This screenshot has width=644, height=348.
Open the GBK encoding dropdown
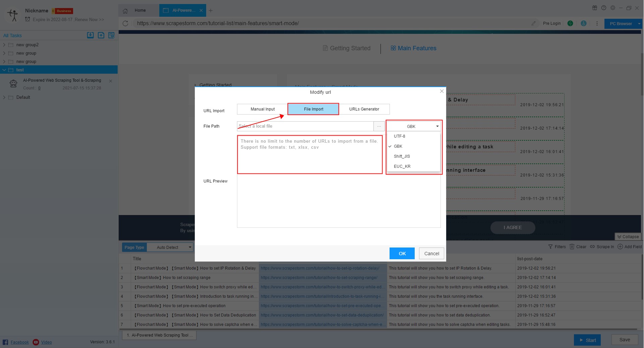(414, 126)
